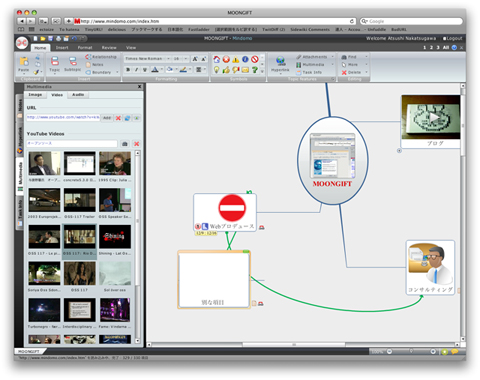This screenshot has height=380, width=480.
Task: Toggle bold text formatting
Action: (x=128, y=69)
